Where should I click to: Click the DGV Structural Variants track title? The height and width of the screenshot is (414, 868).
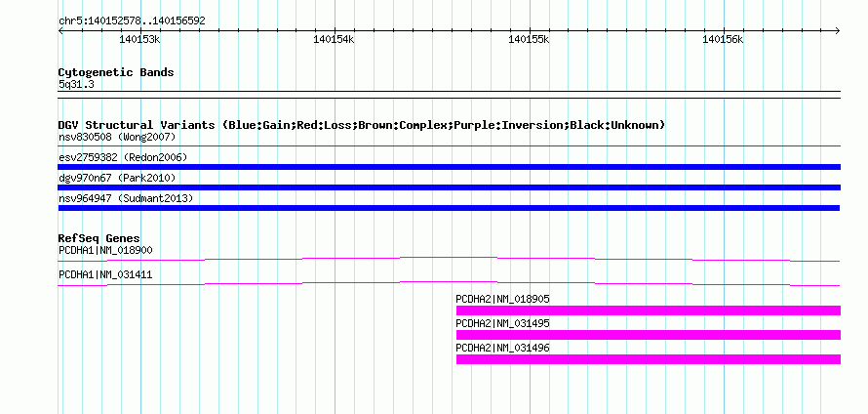[362, 125]
